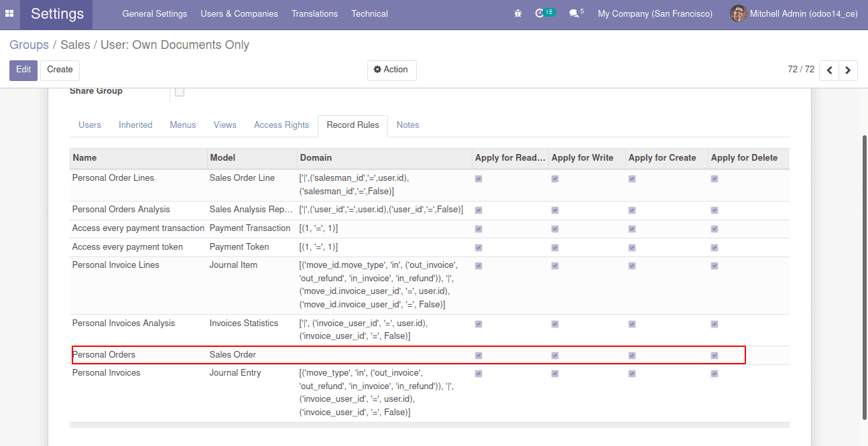Click the Journal Entry model cell

[x=235, y=373]
